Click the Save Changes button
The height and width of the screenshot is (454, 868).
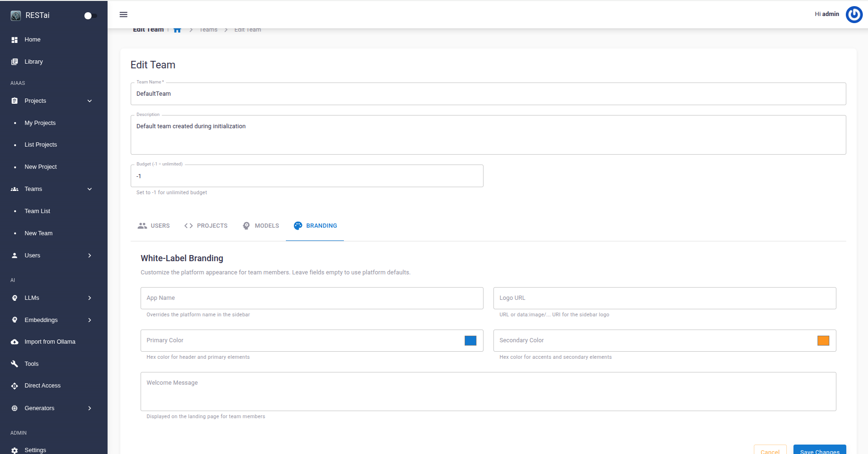click(x=820, y=450)
